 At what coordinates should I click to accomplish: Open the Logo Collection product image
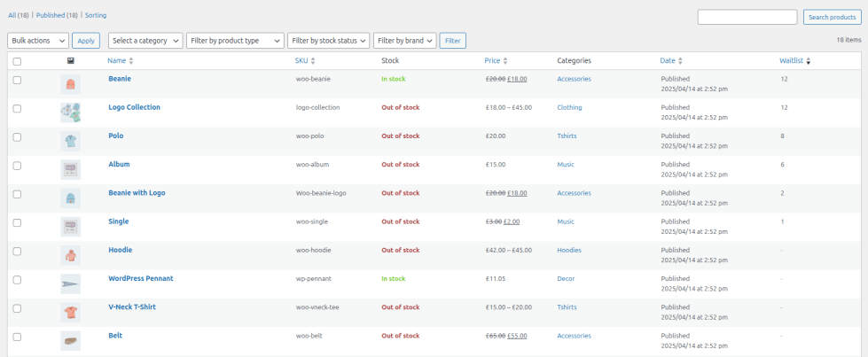(x=71, y=113)
